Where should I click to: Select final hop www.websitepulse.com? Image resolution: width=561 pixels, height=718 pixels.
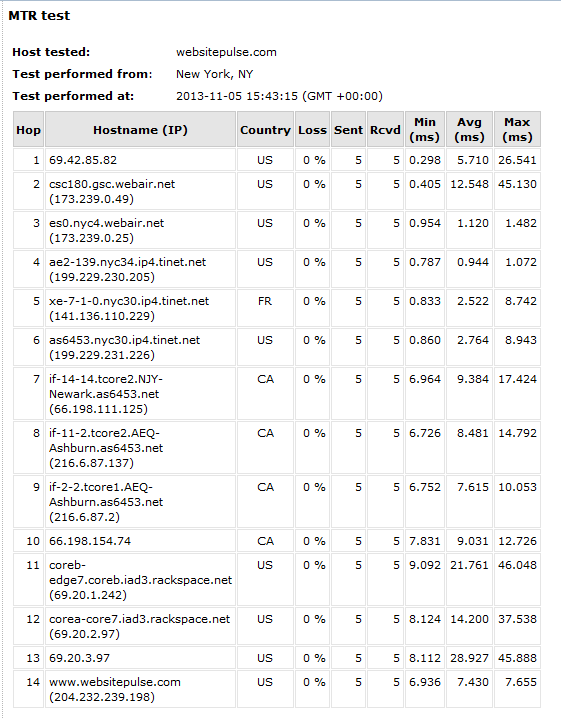click(x=115, y=682)
